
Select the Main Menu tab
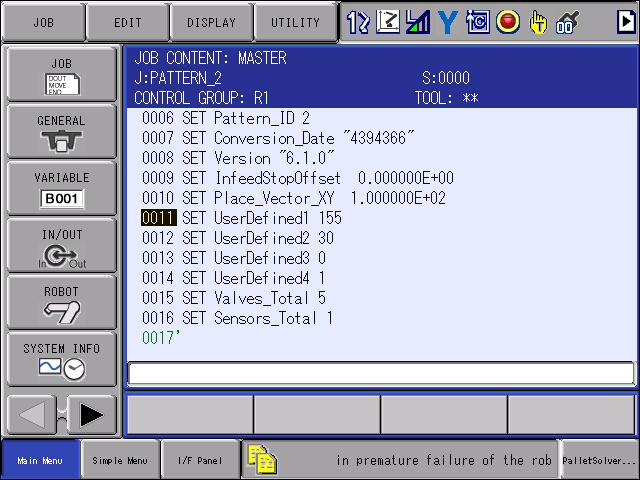point(40,460)
